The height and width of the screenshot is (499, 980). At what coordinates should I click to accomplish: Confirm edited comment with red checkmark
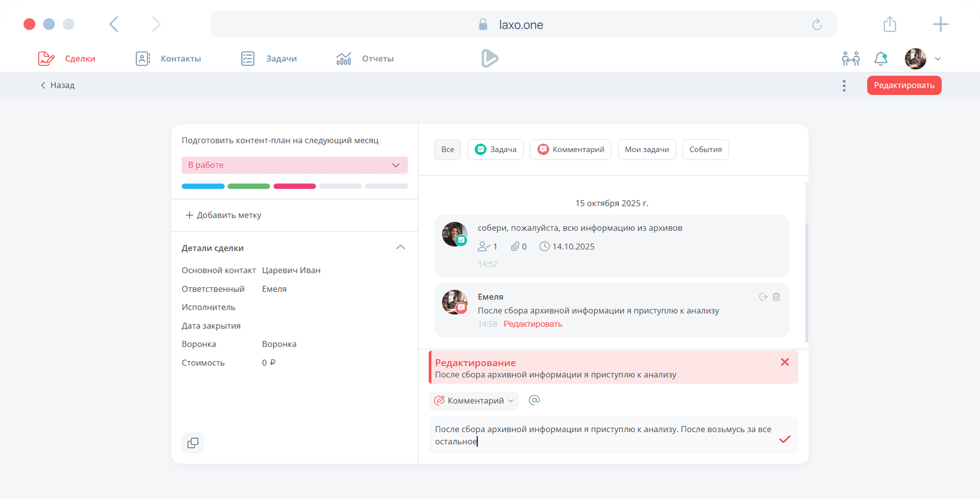(x=784, y=439)
